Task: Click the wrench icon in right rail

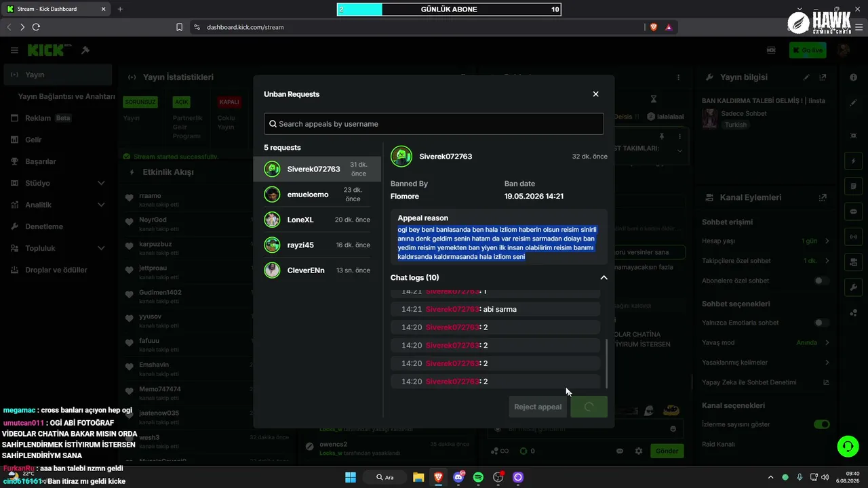Action: pyautogui.click(x=854, y=287)
